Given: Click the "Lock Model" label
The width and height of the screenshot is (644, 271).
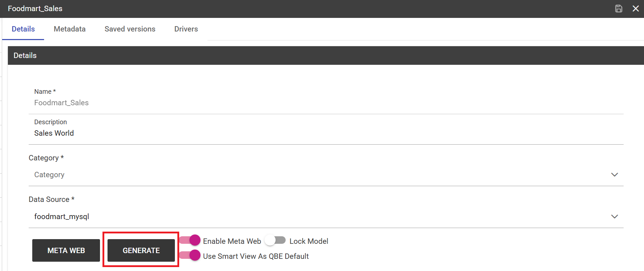Looking at the screenshot, I should coord(309,241).
